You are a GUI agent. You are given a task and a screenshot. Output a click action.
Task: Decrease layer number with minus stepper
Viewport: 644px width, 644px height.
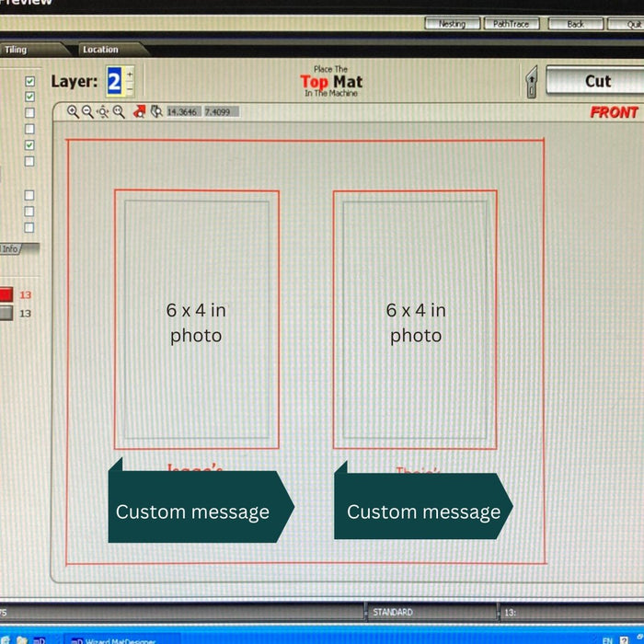pyautogui.click(x=130, y=89)
